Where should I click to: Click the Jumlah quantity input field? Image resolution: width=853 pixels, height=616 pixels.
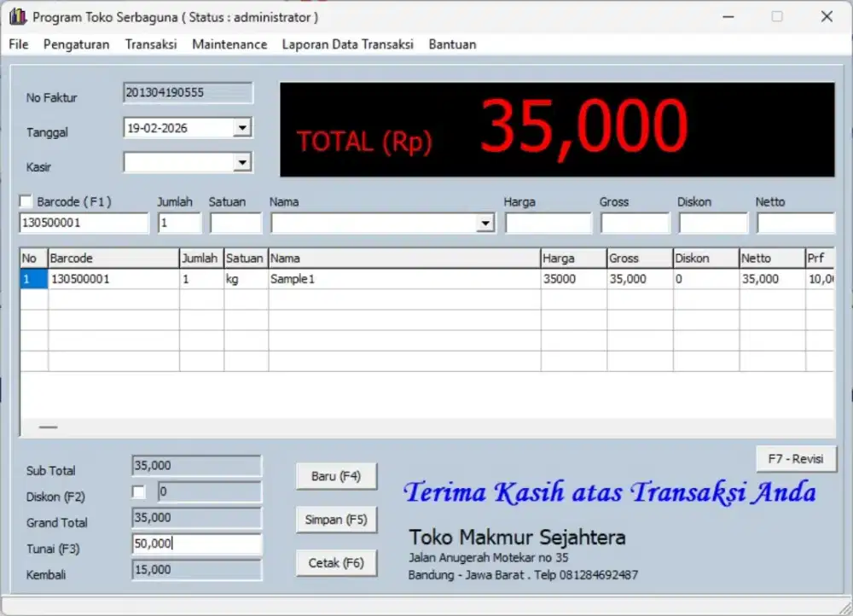pos(177,223)
